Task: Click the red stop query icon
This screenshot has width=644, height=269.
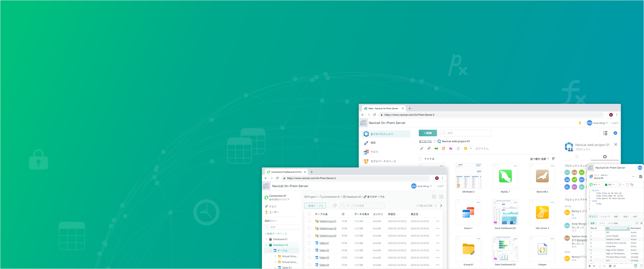Action: coord(627,184)
